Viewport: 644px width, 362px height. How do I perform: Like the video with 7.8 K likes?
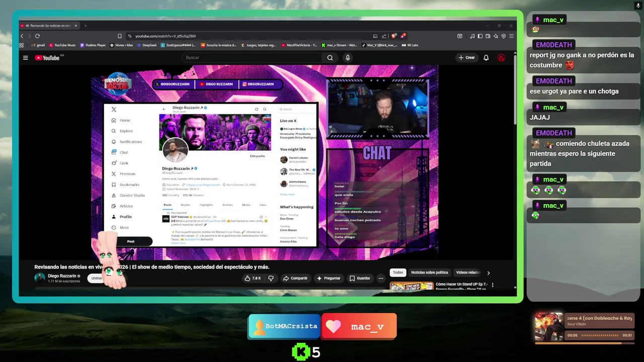[253, 278]
